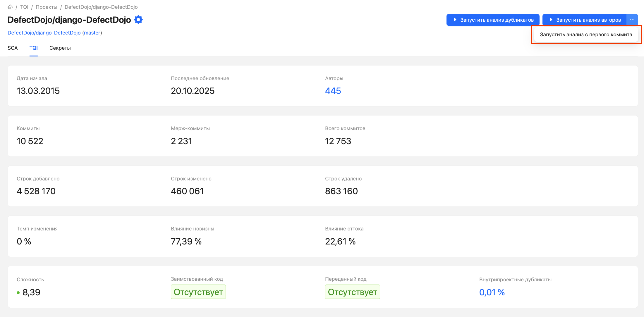The width and height of the screenshot is (644, 317).
Task: Click 'Запустить анализ дубликатов' button
Action: 497,20
